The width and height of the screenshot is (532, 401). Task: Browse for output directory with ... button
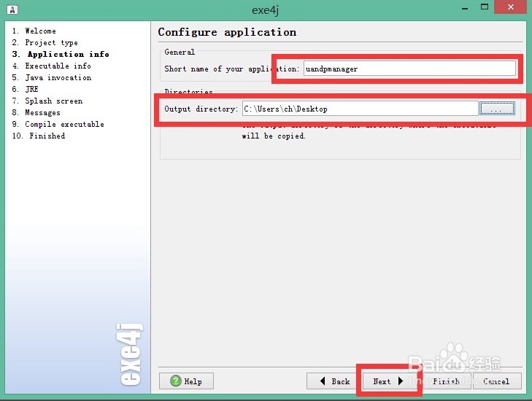[x=497, y=109]
